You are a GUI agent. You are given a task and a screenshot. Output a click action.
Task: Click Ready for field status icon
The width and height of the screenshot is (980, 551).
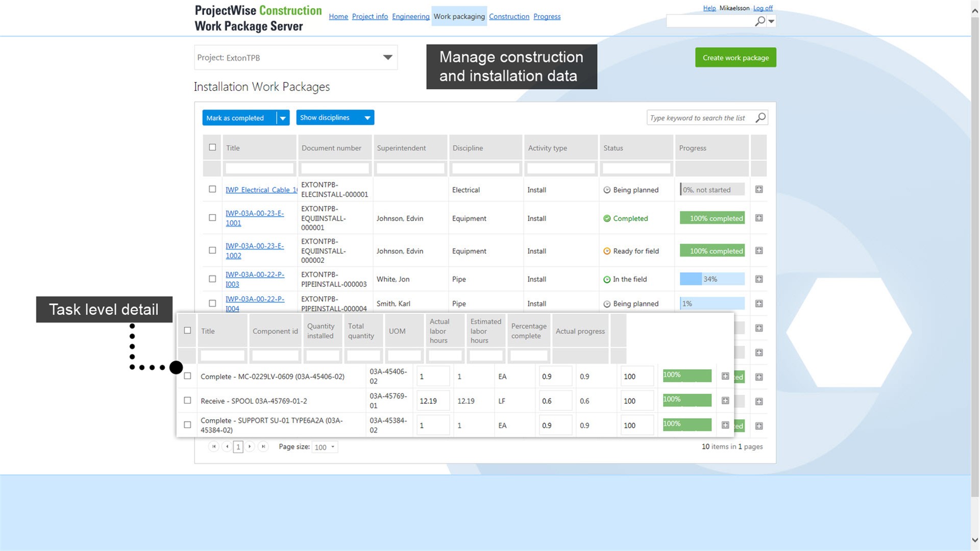tap(607, 251)
